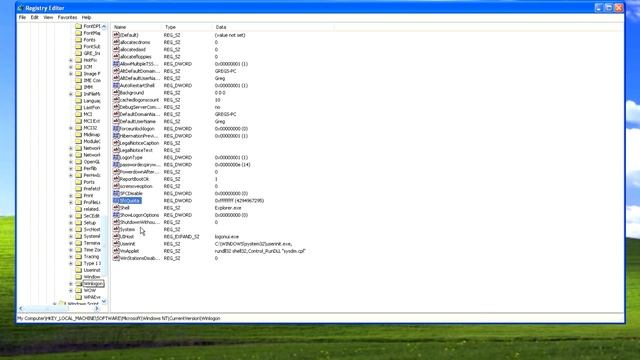
Task: Click the AllowMultipleTS DWORD value icon
Action: pyautogui.click(x=116, y=64)
